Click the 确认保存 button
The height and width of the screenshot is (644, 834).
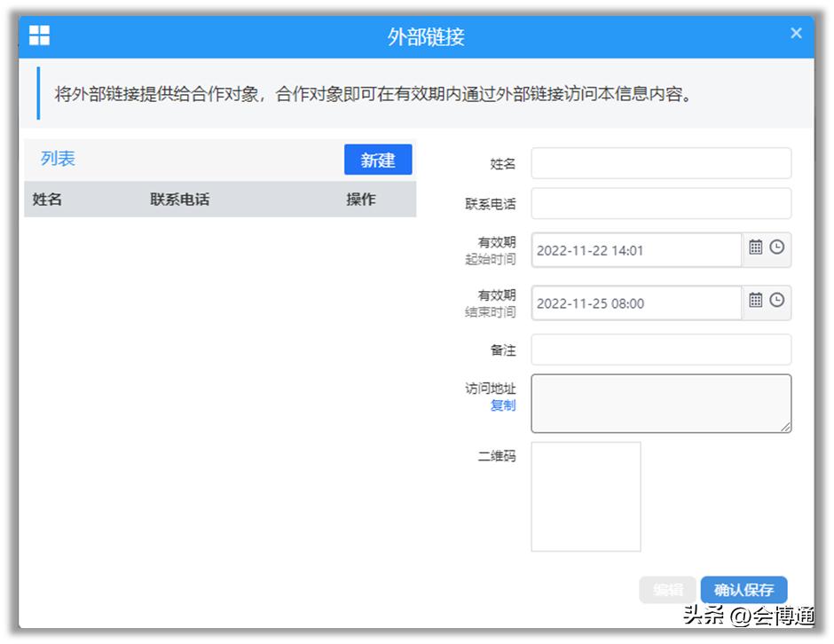tap(744, 589)
